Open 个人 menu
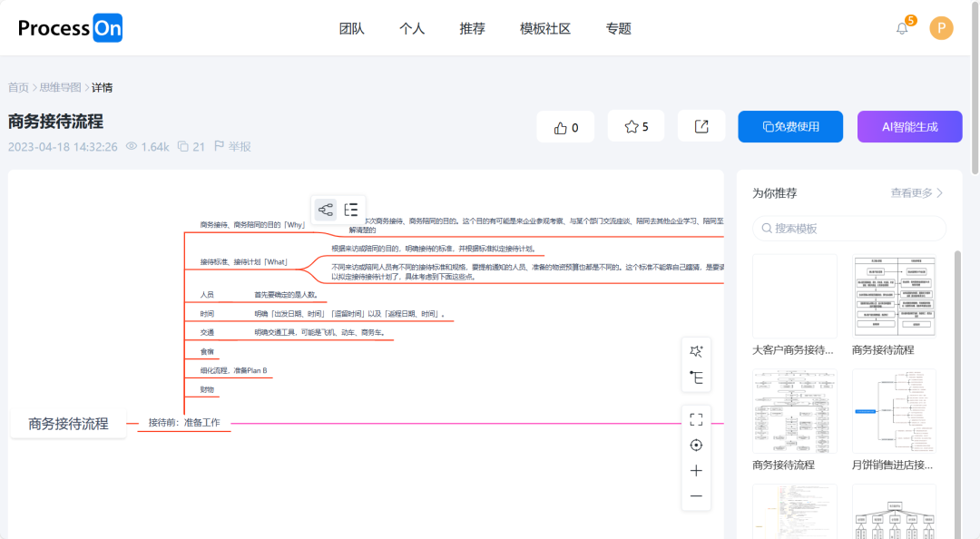The image size is (980, 539). (x=412, y=29)
